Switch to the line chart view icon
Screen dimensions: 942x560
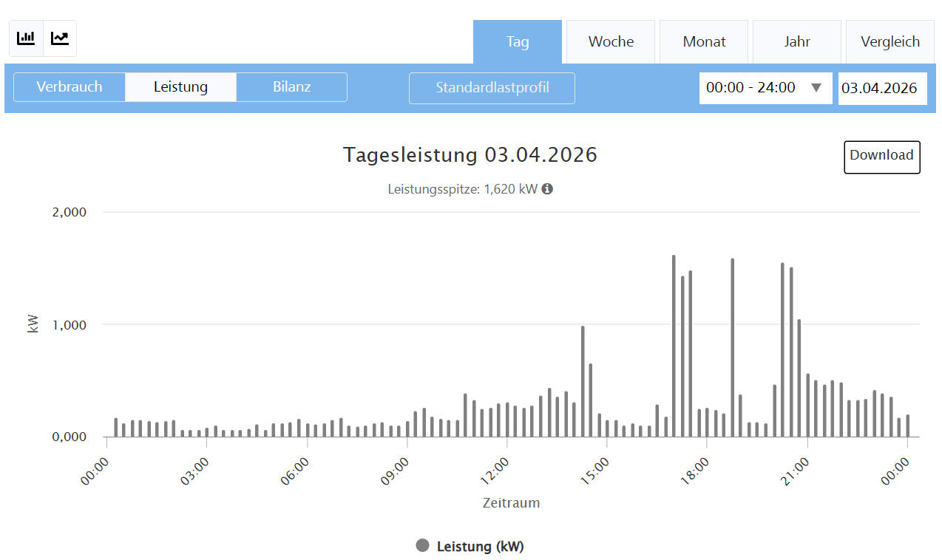[x=60, y=38]
